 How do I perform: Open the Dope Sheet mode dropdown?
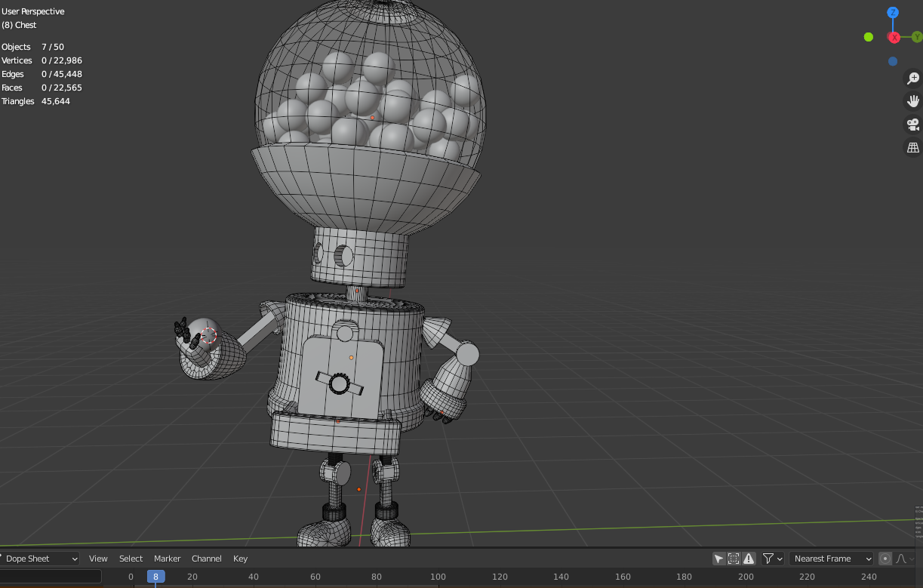41,559
